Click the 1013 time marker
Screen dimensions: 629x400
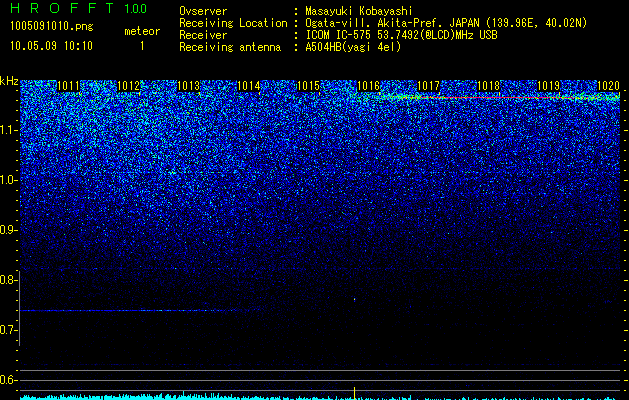(x=189, y=86)
